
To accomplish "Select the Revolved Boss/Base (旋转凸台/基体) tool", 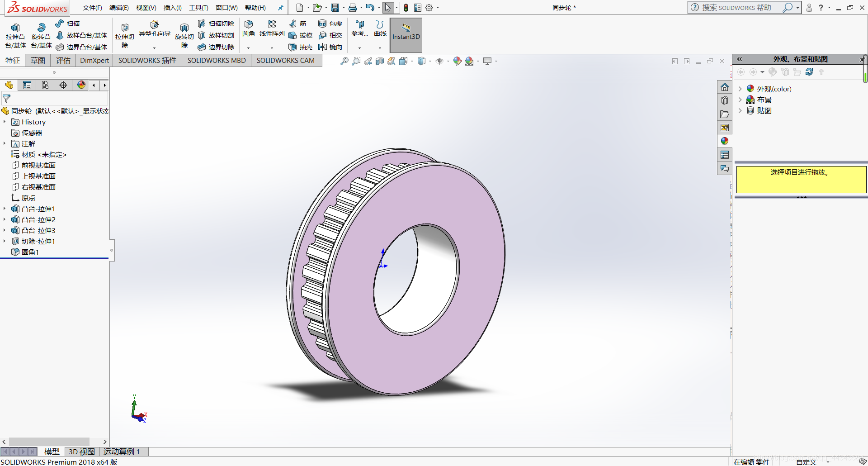I will (41, 28).
